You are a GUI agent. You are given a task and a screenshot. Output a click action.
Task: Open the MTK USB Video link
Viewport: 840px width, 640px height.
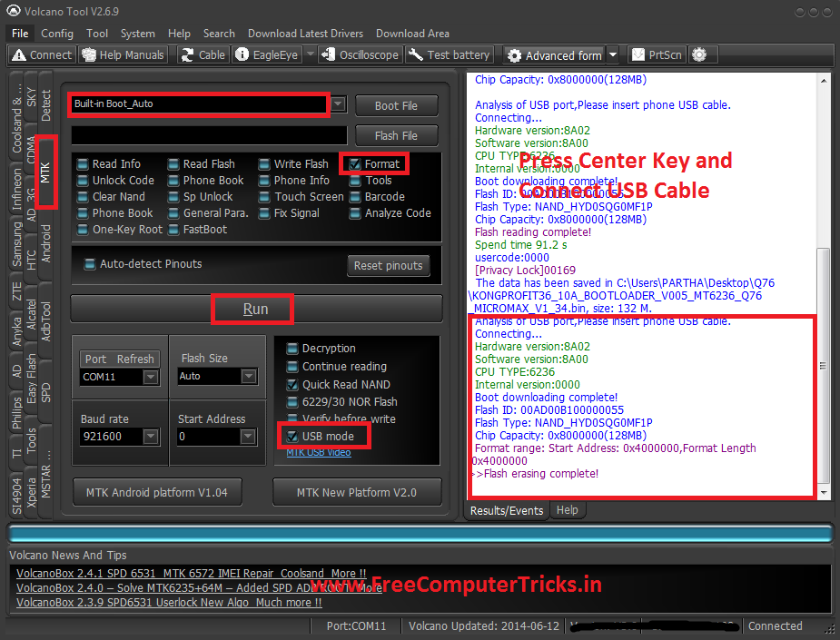pos(318,453)
